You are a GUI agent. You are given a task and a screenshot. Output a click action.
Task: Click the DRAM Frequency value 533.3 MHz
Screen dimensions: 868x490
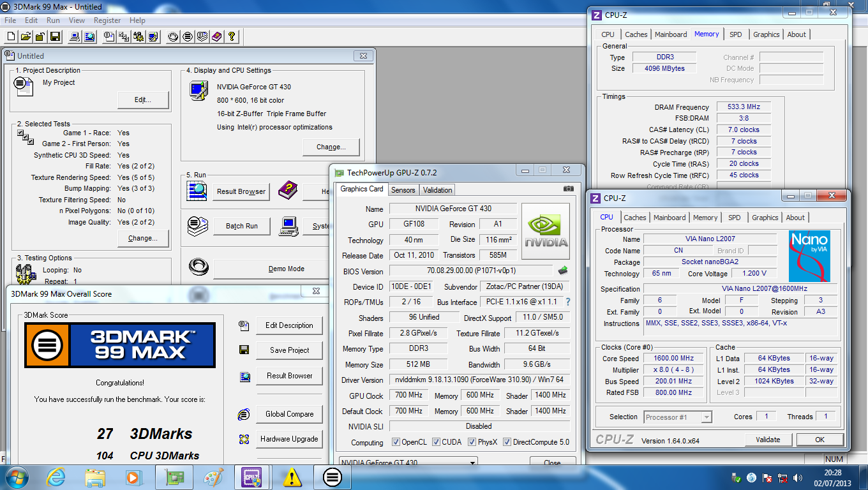point(743,107)
